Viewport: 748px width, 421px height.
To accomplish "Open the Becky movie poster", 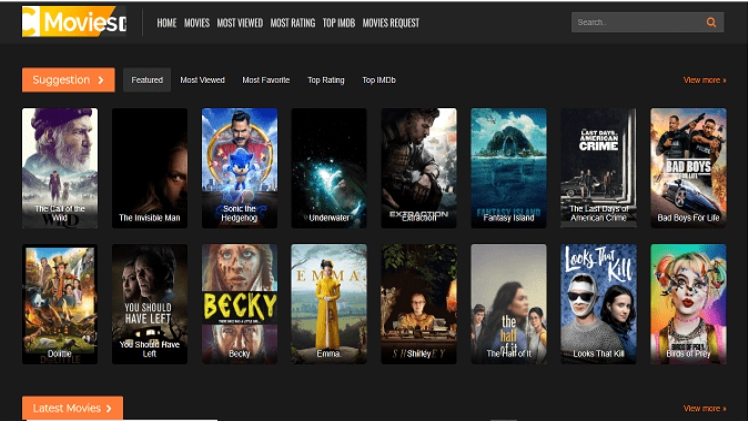I will [239, 304].
